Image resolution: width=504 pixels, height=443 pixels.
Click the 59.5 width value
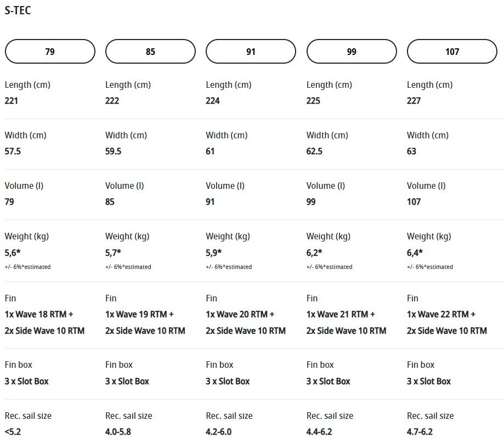(113, 151)
